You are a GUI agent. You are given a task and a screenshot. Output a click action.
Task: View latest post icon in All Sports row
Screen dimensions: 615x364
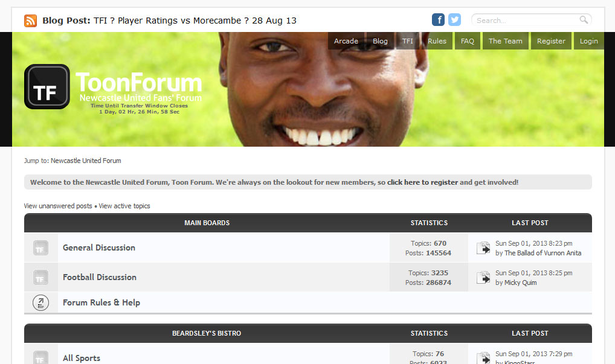coord(483,358)
